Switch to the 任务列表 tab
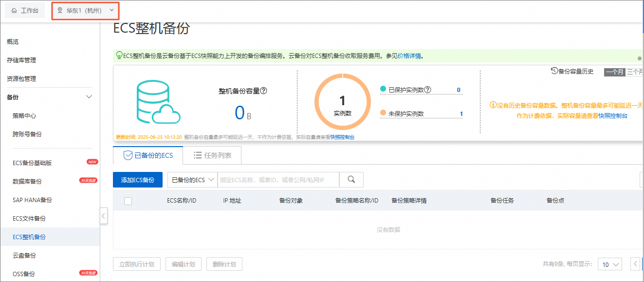The image size is (644, 282). pyautogui.click(x=212, y=155)
